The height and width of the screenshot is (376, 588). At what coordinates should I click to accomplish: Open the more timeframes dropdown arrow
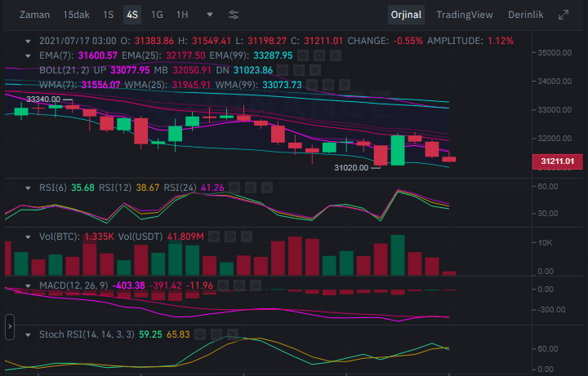(210, 15)
